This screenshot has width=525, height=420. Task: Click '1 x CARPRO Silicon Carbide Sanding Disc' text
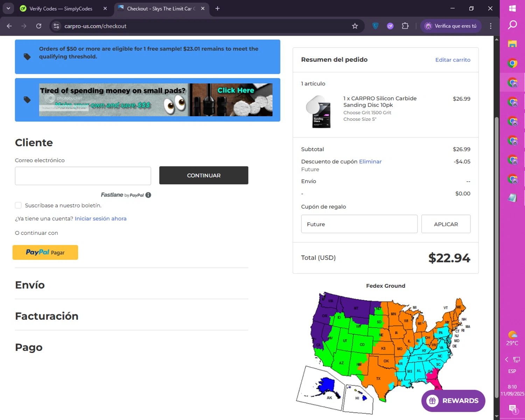[x=380, y=101]
